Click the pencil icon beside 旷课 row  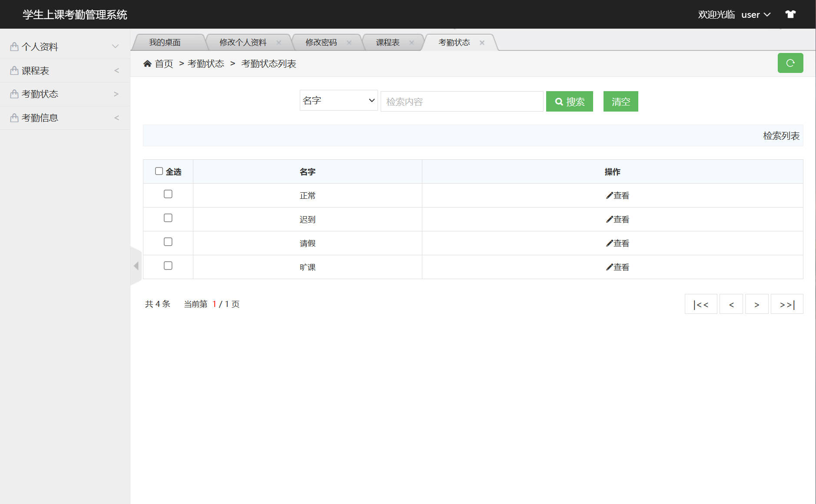point(609,267)
